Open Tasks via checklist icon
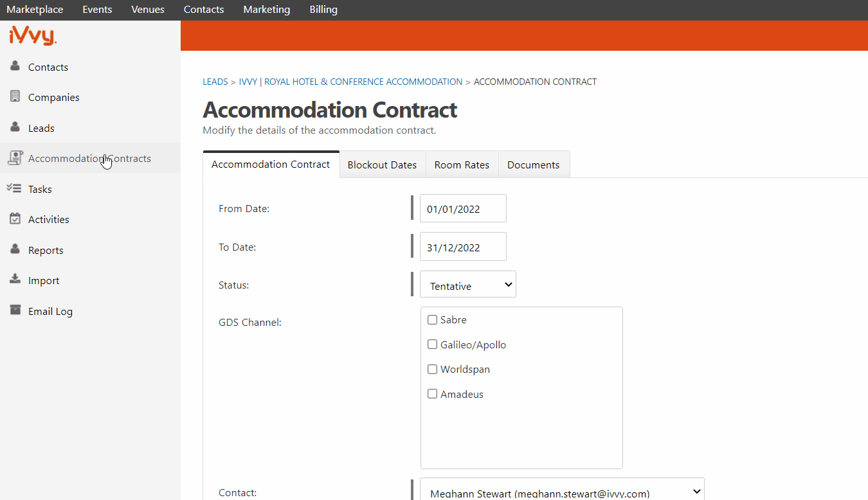Viewport: 868px width, 500px height. [x=14, y=188]
